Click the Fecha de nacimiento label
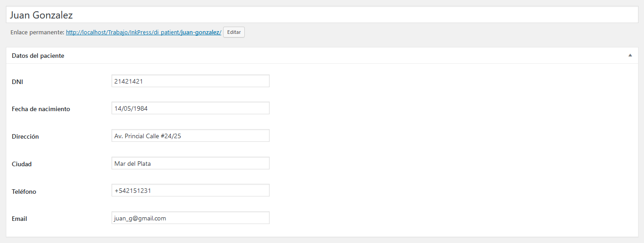This screenshot has width=644, height=243. [41, 109]
